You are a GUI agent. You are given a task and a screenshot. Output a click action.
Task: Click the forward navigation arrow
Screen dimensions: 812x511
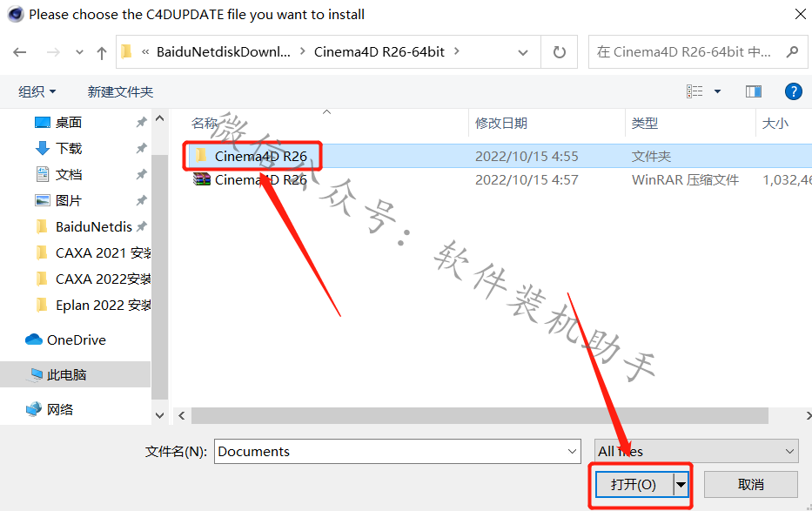53,52
